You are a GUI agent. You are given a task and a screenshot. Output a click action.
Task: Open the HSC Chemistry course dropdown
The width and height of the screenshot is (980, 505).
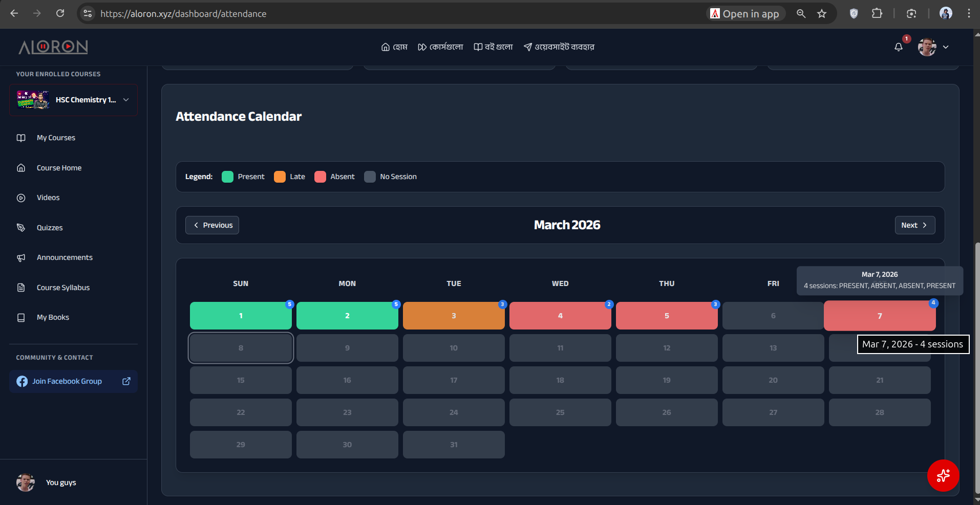(73, 100)
